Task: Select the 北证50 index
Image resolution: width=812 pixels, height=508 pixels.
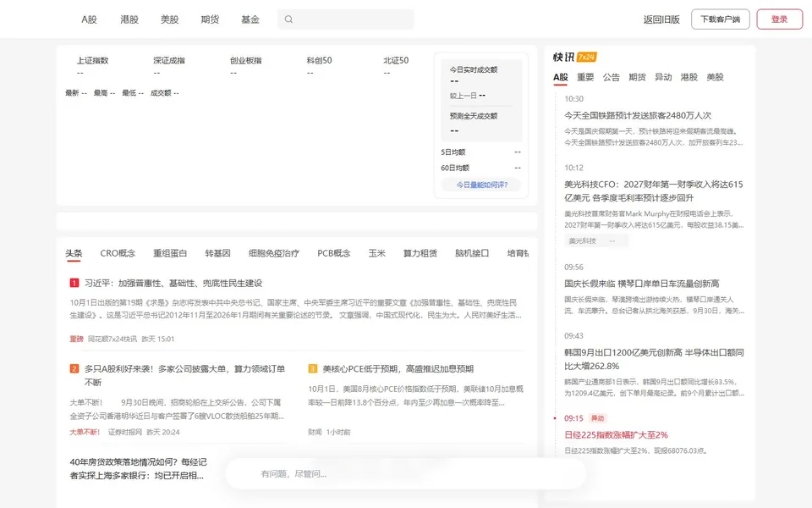Action: [396, 60]
